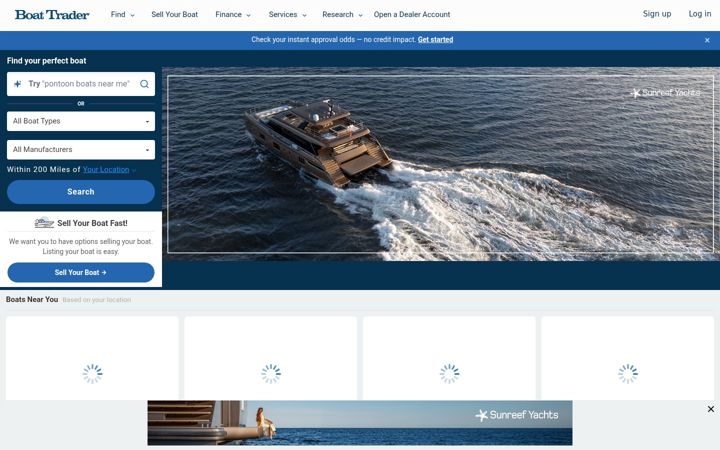720x450 pixels.
Task: Open the All Manufacturers dropdown
Action: click(x=81, y=150)
